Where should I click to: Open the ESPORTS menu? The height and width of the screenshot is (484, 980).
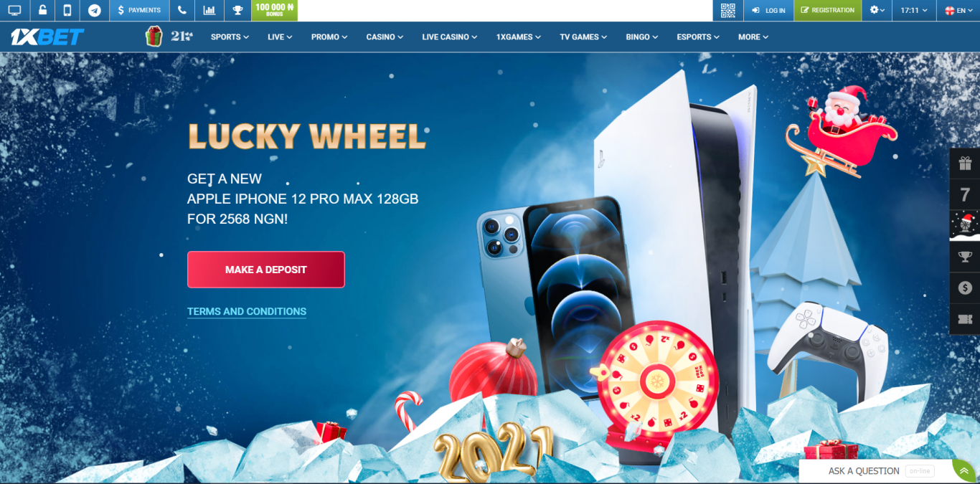click(x=698, y=37)
